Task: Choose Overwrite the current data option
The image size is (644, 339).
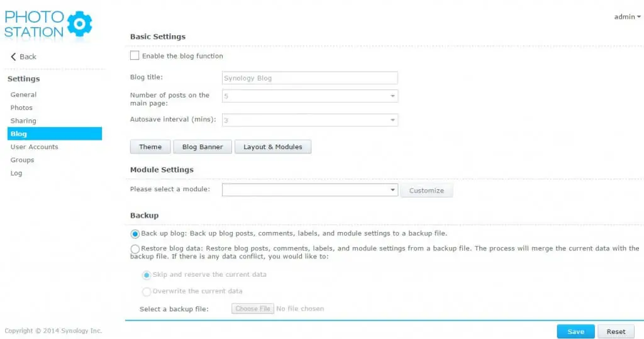Action: (x=147, y=292)
